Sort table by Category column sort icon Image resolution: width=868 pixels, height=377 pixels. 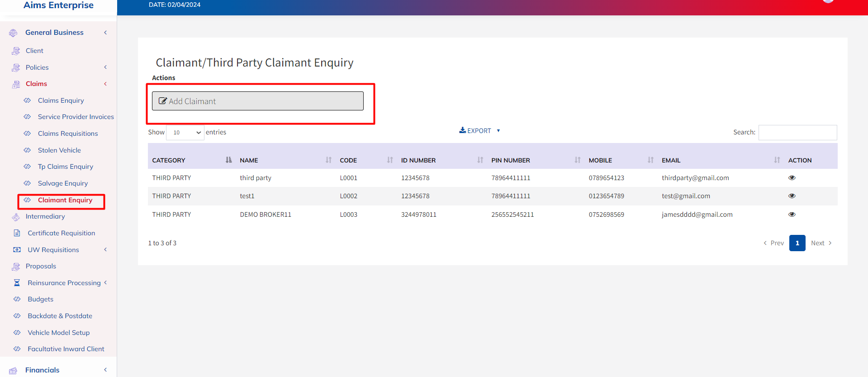click(228, 160)
